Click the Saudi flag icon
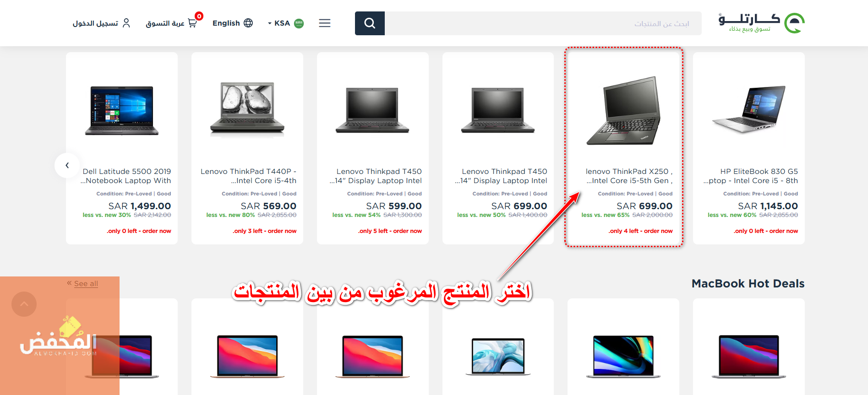The width and height of the screenshot is (868, 395). [x=299, y=23]
